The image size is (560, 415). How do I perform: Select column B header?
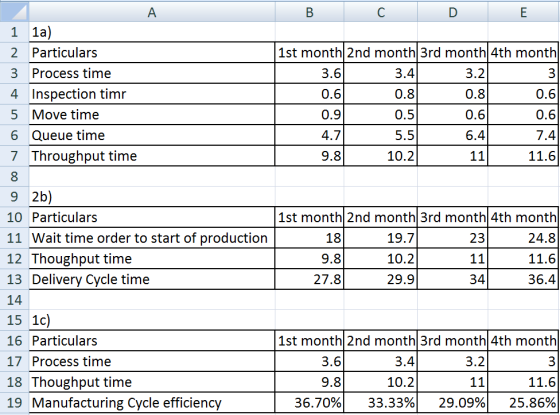pos(309,12)
